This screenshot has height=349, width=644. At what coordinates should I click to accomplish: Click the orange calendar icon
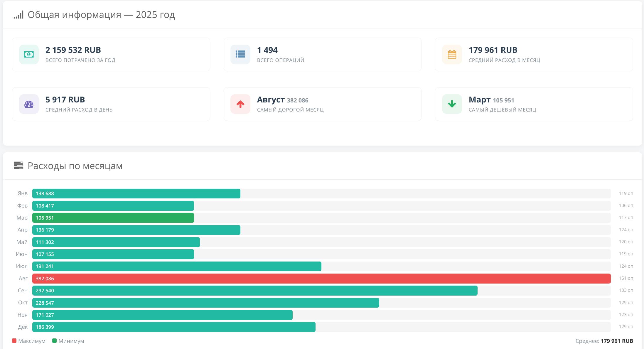coord(452,54)
